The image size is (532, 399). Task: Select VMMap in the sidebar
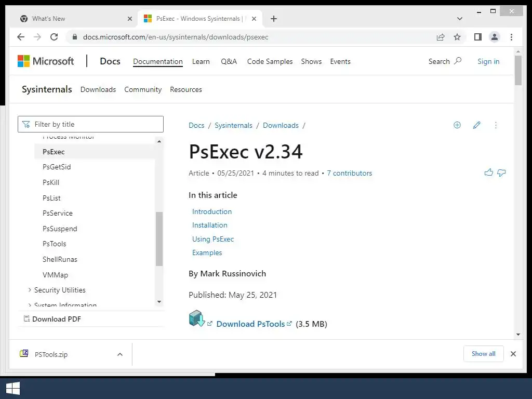pyautogui.click(x=55, y=275)
